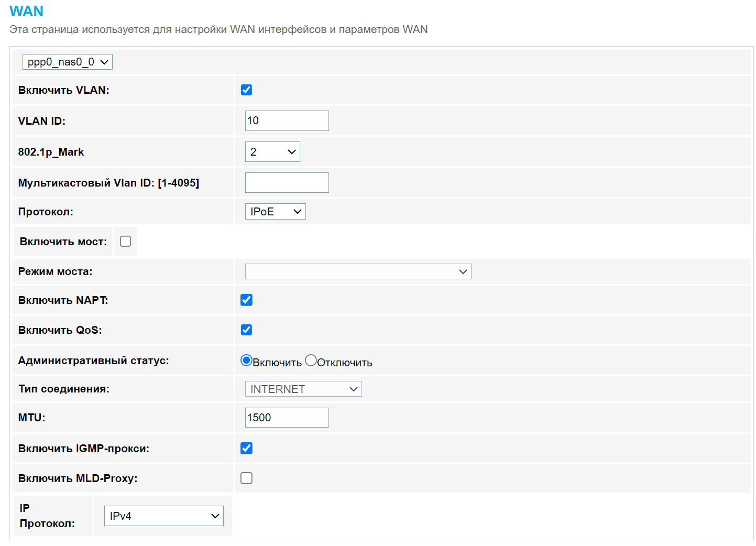
Task: Click the VLAN ID input field
Action: pyautogui.click(x=287, y=121)
